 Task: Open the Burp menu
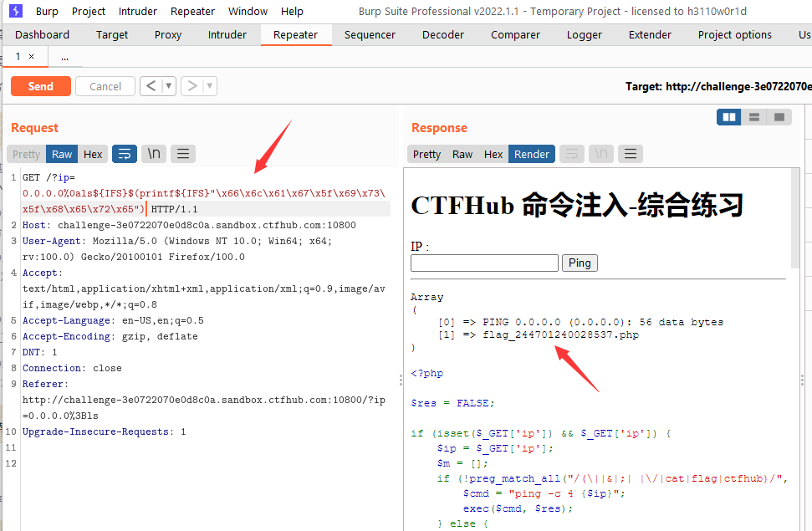click(x=47, y=12)
